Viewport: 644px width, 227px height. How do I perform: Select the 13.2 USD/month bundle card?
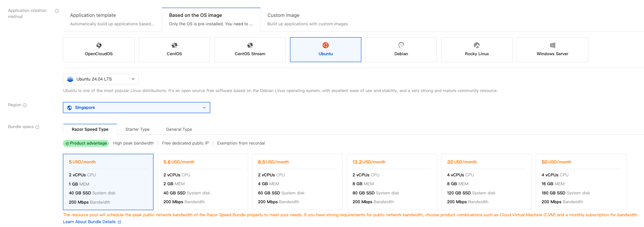click(x=392, y=182)
